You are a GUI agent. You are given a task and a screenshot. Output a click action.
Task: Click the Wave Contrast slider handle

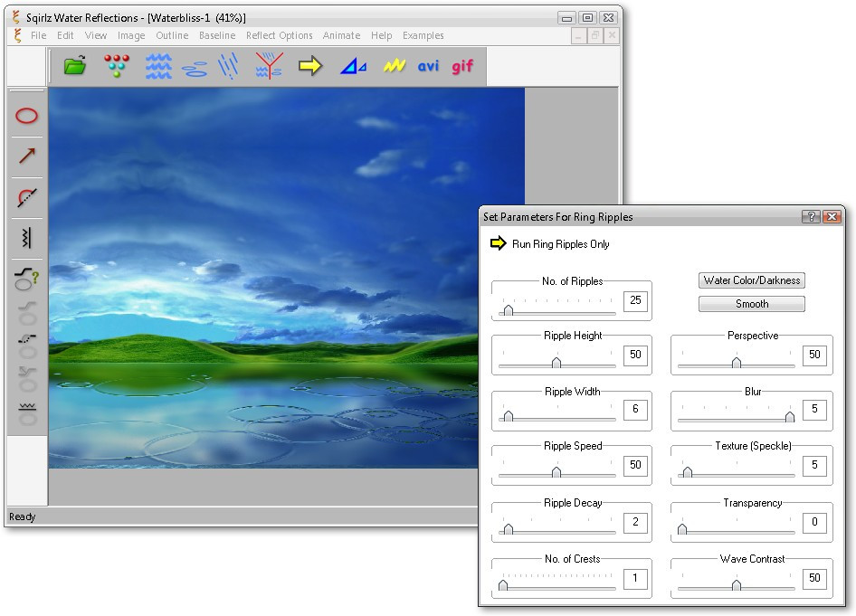coord(737,585)
